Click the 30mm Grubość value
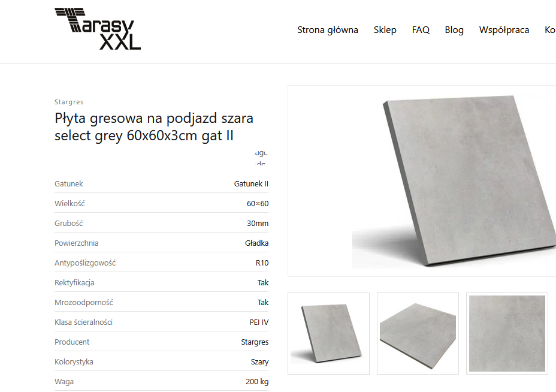 258,224
